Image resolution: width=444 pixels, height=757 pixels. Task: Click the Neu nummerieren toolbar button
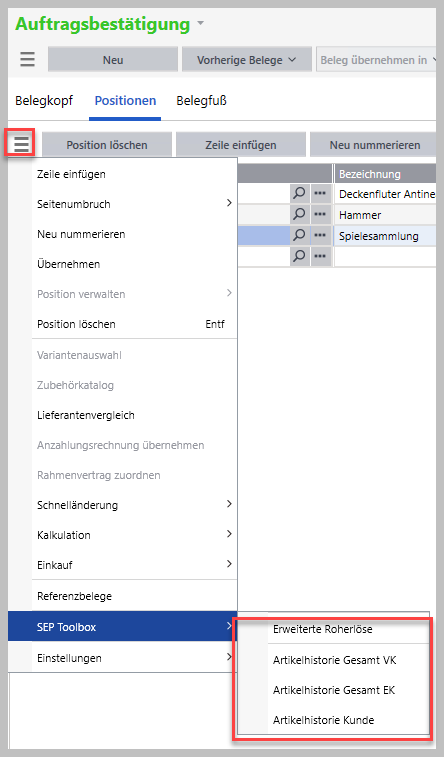pyautogui.click(x=375, y=145)
